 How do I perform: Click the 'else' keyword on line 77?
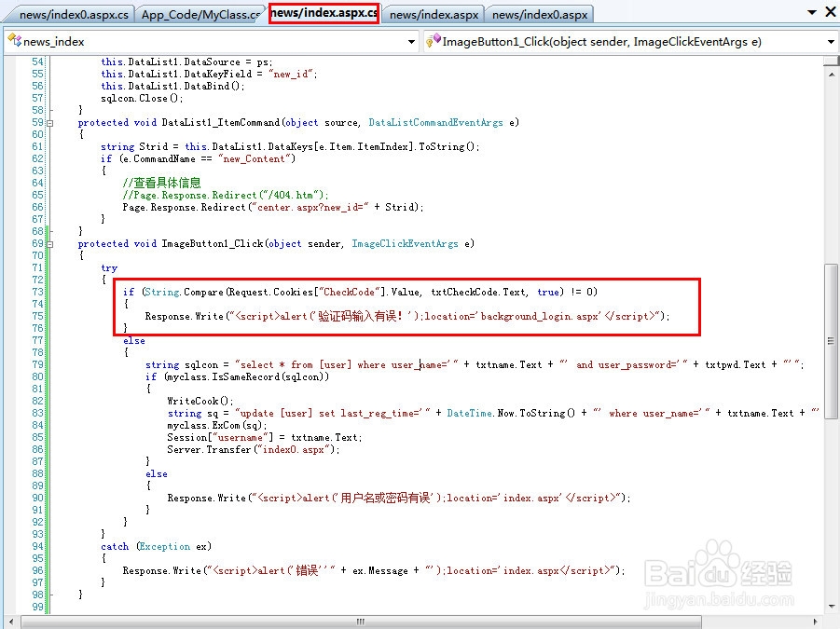134,340
